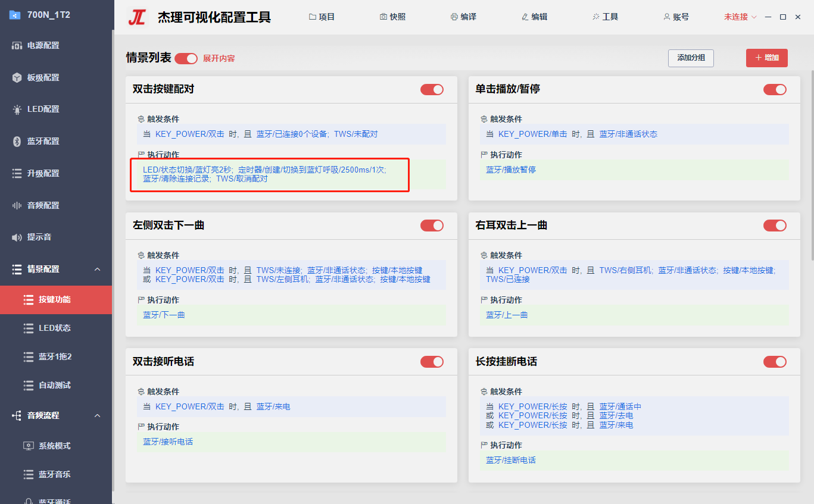This screenshot has height=504, width=814.
Task: Click the 蓝牙/下一曲 action link
Action: (x=164, y=315)
